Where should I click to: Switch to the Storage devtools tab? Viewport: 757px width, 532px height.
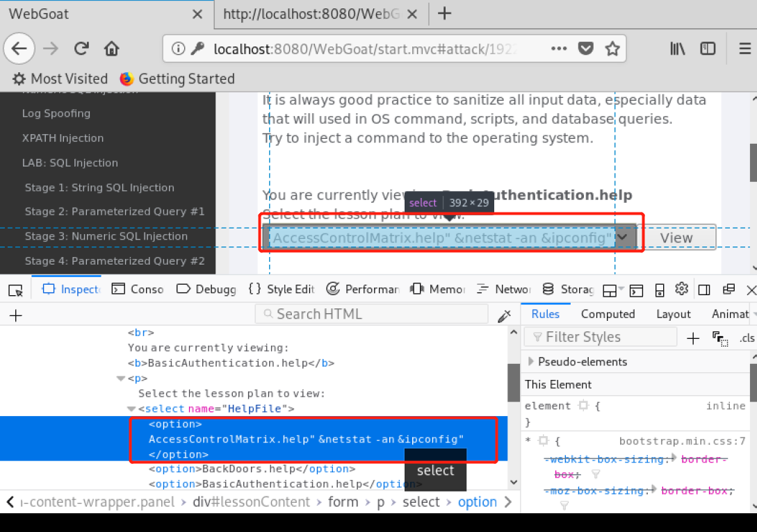click(x=568, y=290)
